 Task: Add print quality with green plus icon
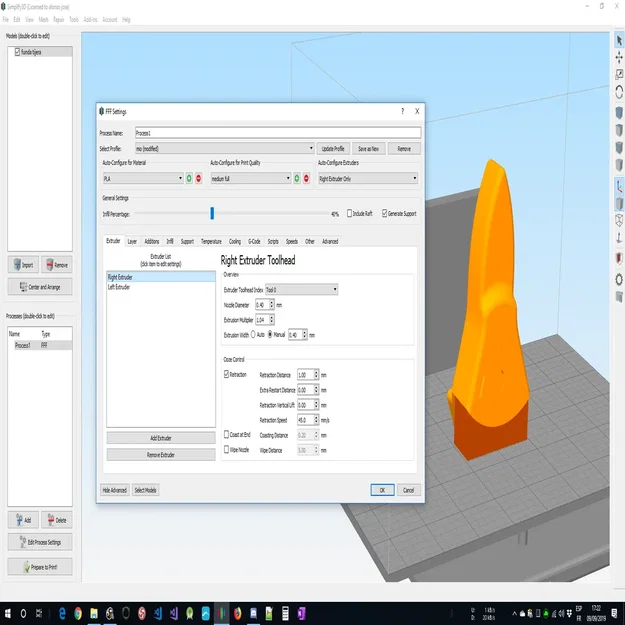pos(297,179)
